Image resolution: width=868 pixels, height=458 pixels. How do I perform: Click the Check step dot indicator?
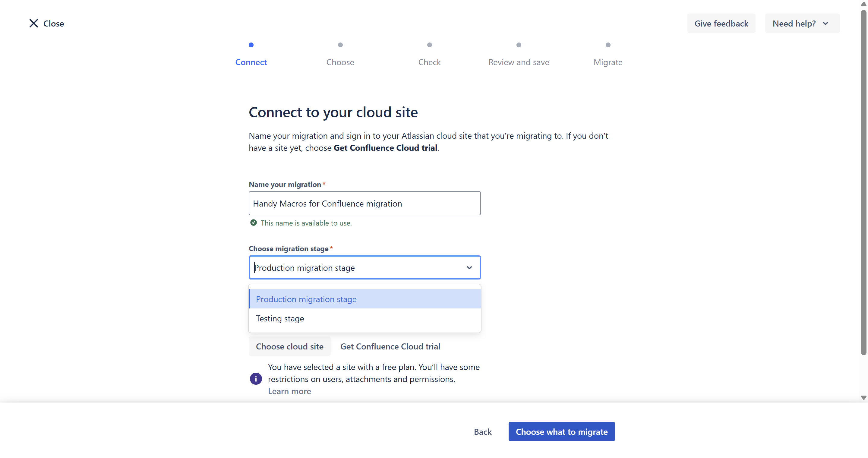pyautogui.click(x=430, y=45)
